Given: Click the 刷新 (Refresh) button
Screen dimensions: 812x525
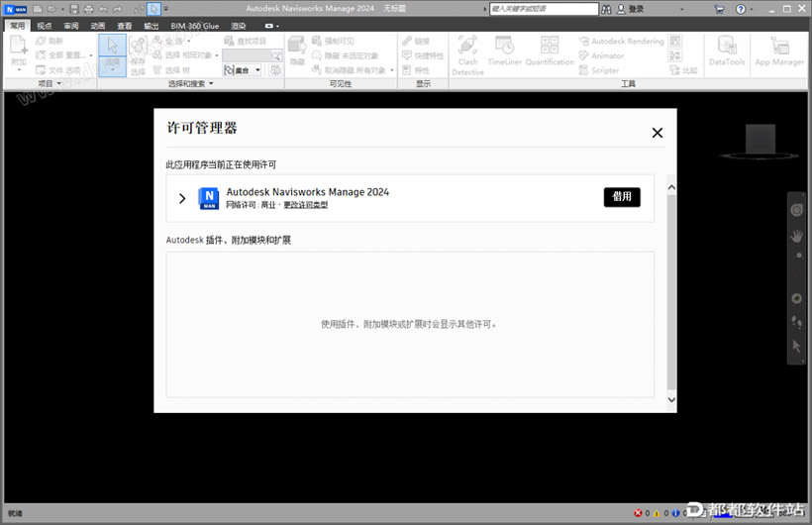Looking at the screenshot, I should pyautogui.click(x=50, y=41).
